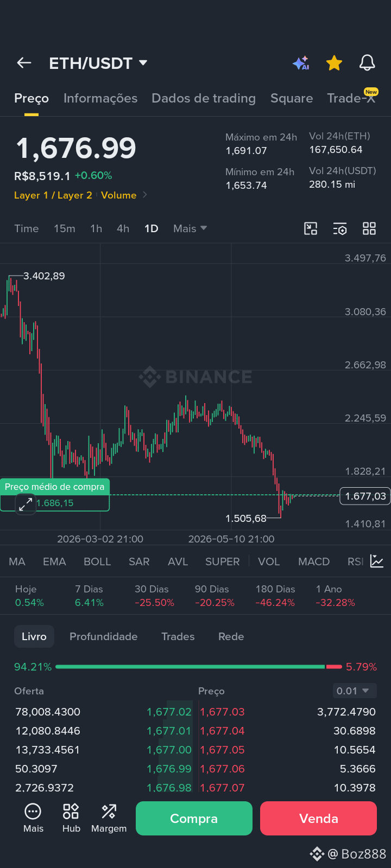The width and height of the screenshot is (391, 868).
Task: Click the 3.402,89 chart high label
Action: (44, 276)
